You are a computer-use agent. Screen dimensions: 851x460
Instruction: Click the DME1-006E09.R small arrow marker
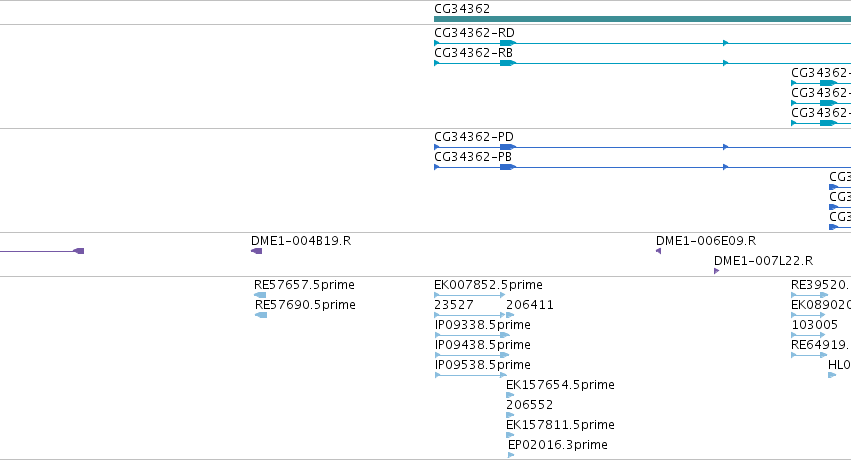coord(658,251)
